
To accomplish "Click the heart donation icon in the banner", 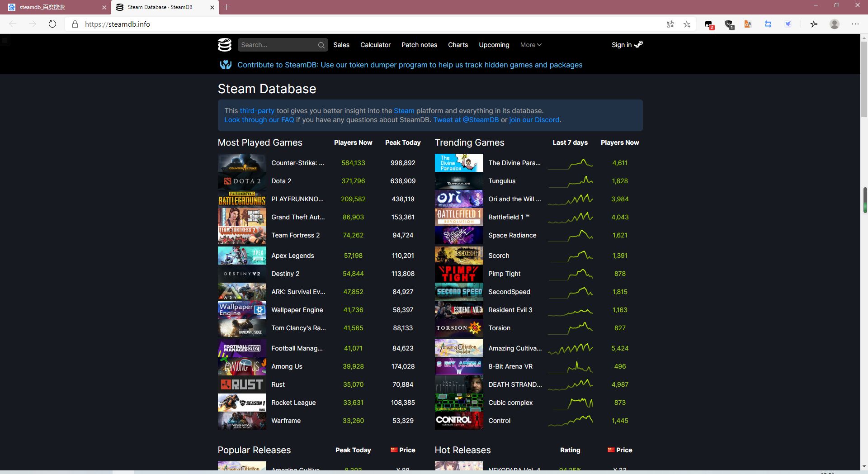I will pyautogui.click(x=226, y=65).
